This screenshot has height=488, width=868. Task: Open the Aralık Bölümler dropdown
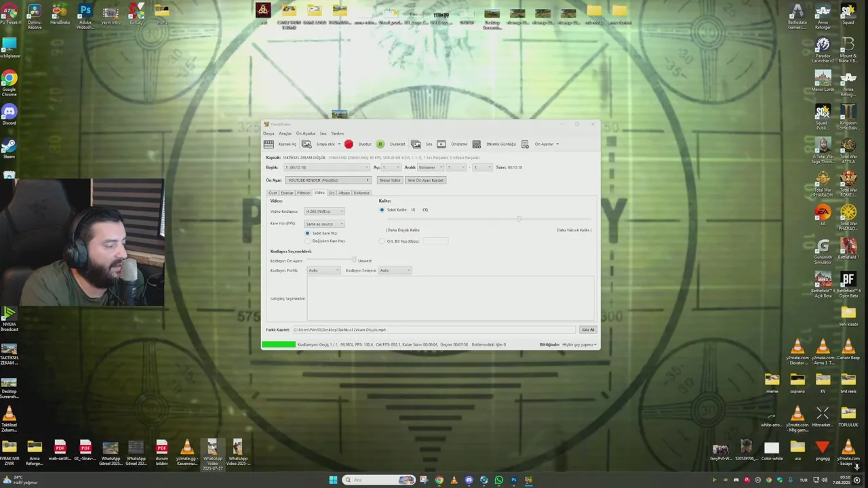click(431, 167)
